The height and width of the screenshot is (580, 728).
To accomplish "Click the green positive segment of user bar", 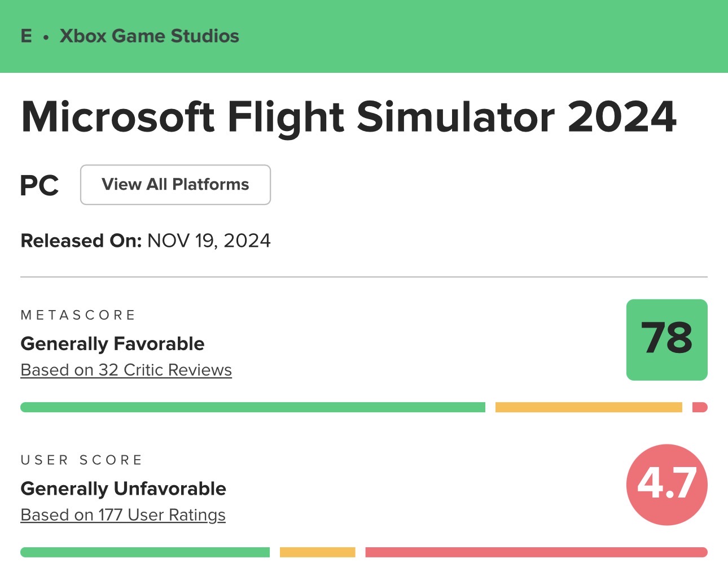I will coord(145,552).
